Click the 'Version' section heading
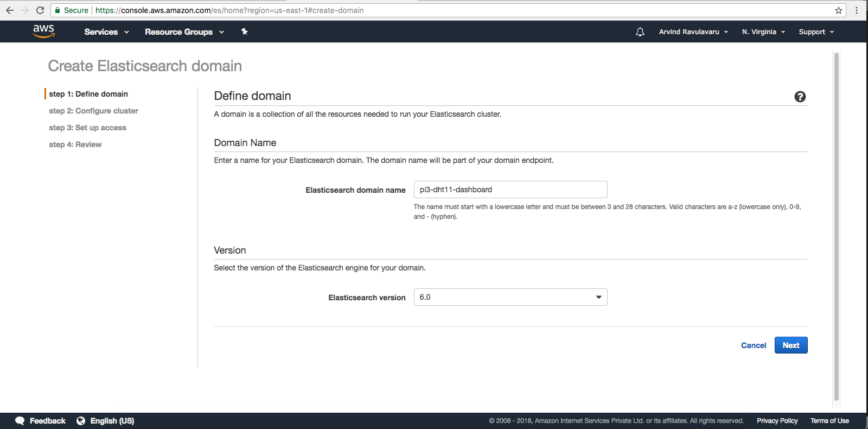Viewport: 868px width, 429px height. click(230, 250)
